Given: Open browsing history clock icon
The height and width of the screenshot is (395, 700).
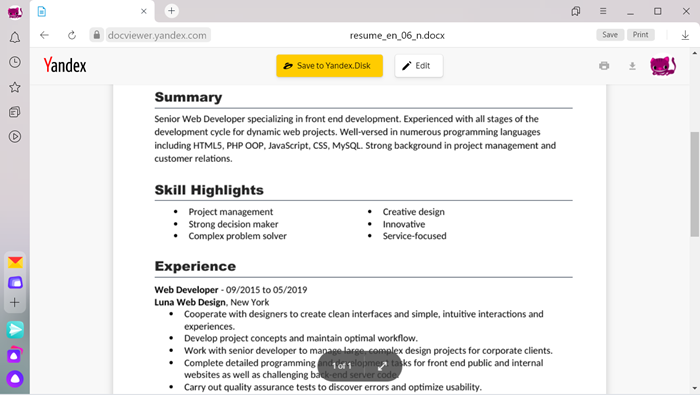Looking at the screenshot, I should 15,62.
